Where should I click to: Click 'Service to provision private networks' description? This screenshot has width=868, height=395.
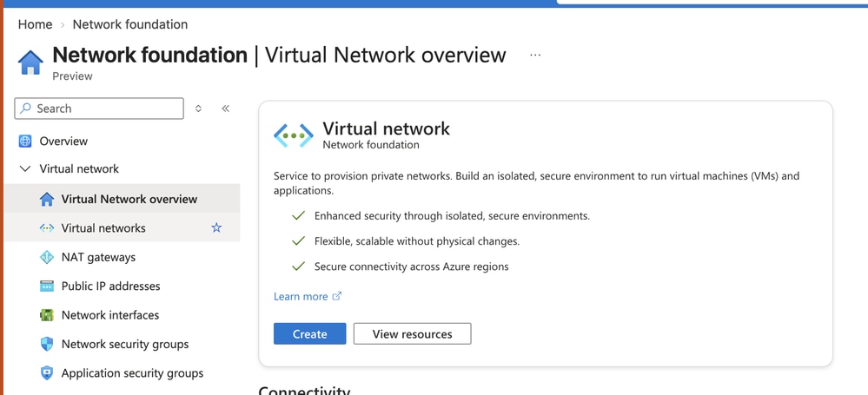(x=536, y=184)
